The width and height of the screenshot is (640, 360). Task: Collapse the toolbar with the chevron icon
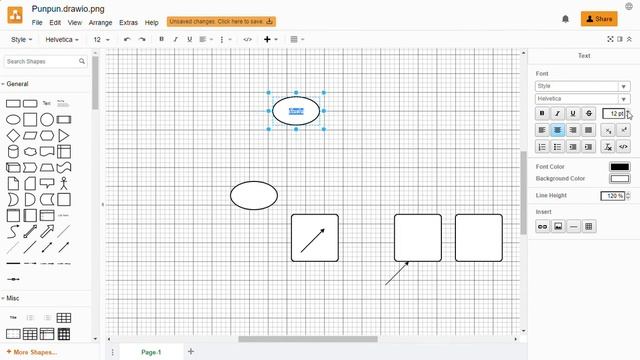coord(629,39)
